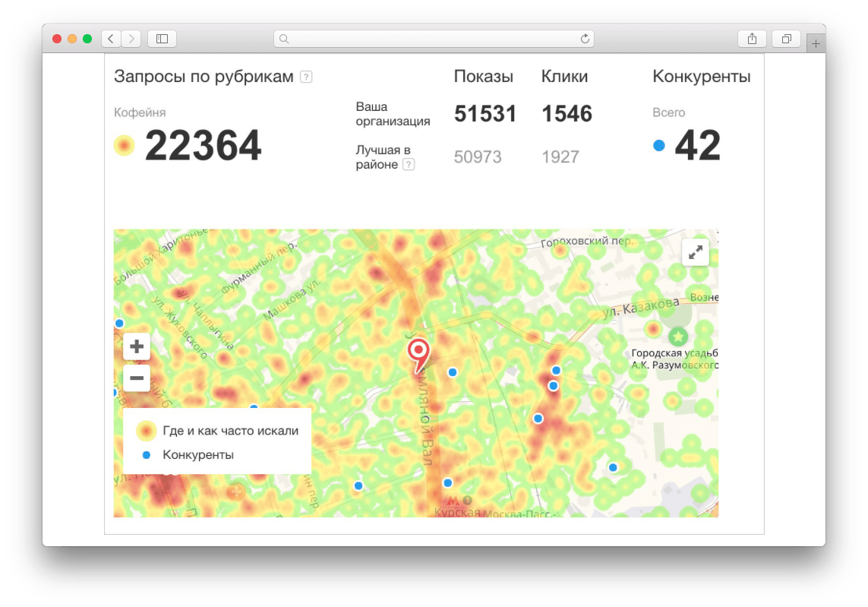
Task: Click the map zoom in plus button
Action: [137, 347]
